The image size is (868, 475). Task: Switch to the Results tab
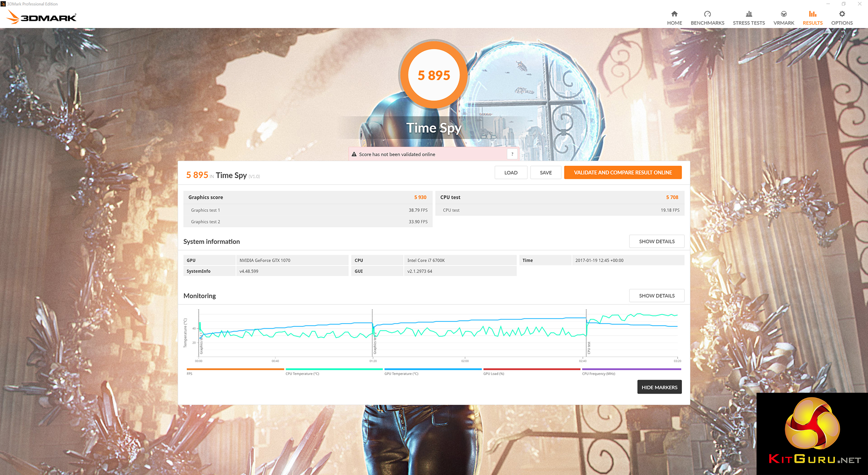pos(812,18)
